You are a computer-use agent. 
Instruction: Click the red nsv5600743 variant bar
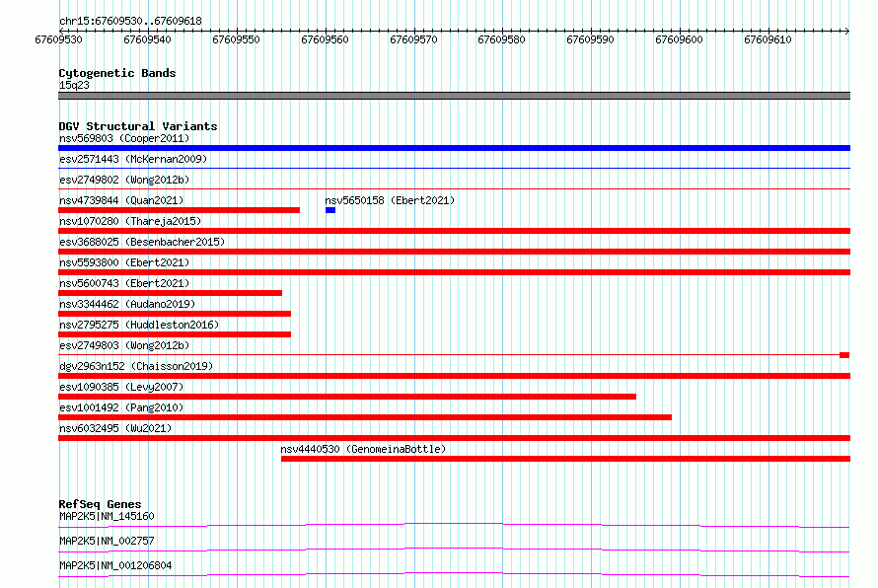pos(171,293)
